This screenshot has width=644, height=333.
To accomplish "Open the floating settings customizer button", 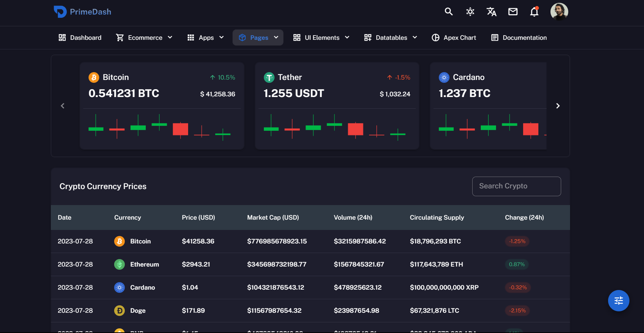I will [x=618, y=301].
